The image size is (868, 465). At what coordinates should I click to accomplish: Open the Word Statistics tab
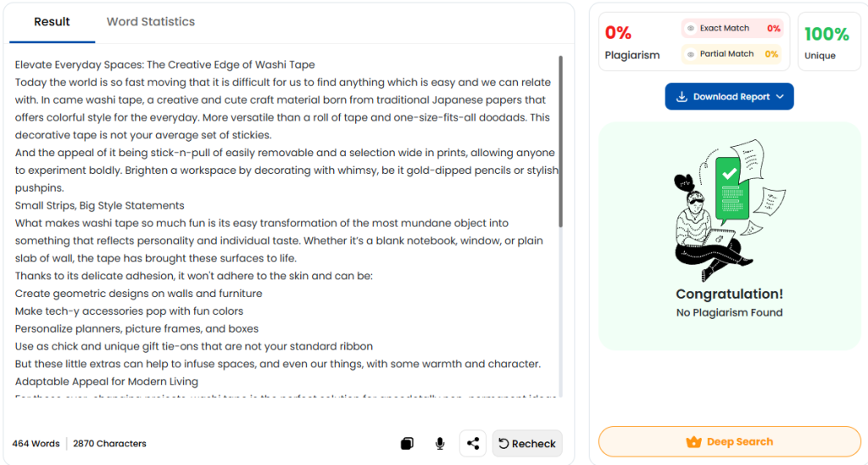pyautogui.click(x=150, y=22)
